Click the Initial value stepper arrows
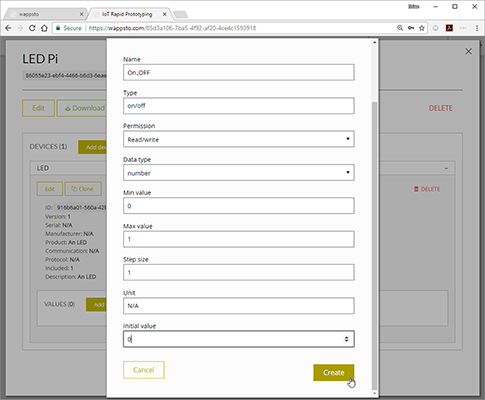Viewport: 485px width, 400px height. click(x=346, y=339)
